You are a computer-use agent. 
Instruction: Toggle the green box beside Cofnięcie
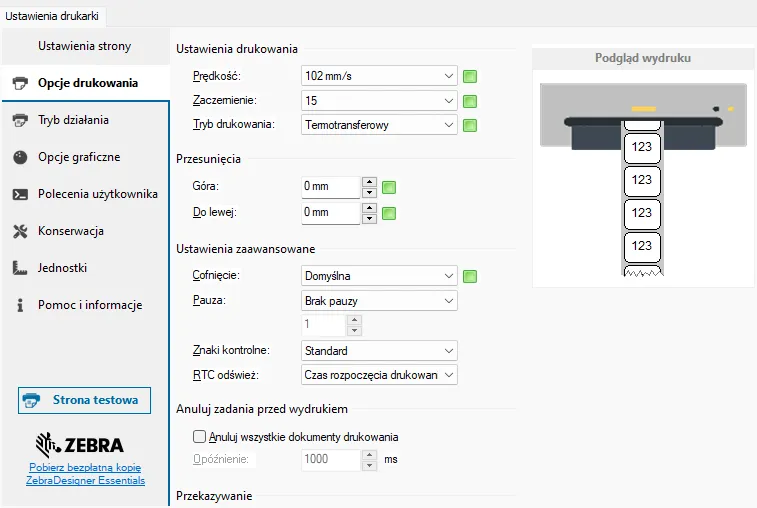[470, 276]
